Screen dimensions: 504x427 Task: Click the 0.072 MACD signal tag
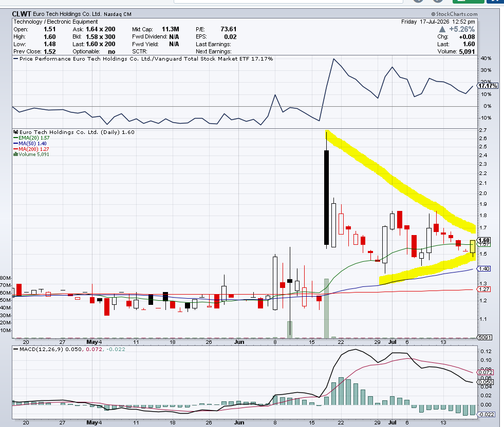coord(486,373)
